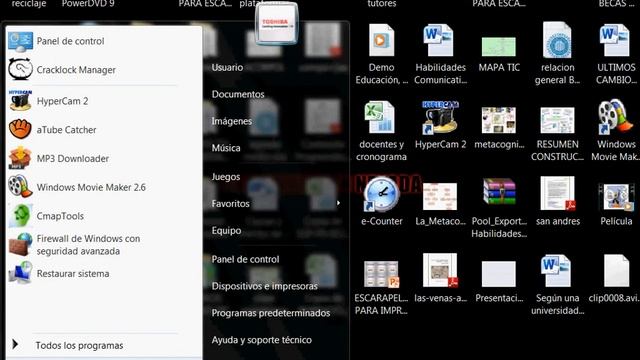Open La_Metaco... desktop image
The height and width of the screenshot is (360, 640).
coord(440,196)
